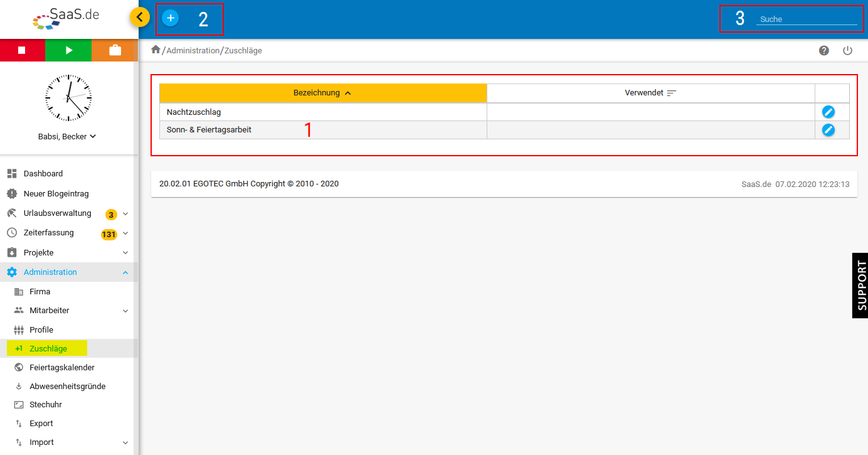
Task: Expand Projekte menu chevron
Action: 125,252
